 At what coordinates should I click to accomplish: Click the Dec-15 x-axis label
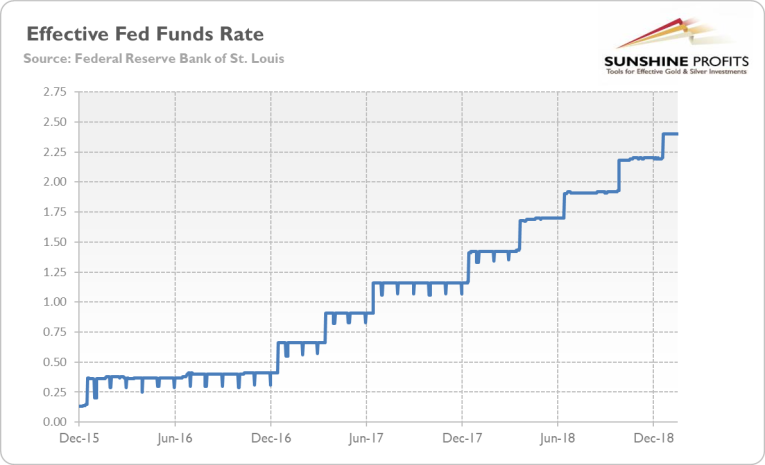[x=80, y=437]
